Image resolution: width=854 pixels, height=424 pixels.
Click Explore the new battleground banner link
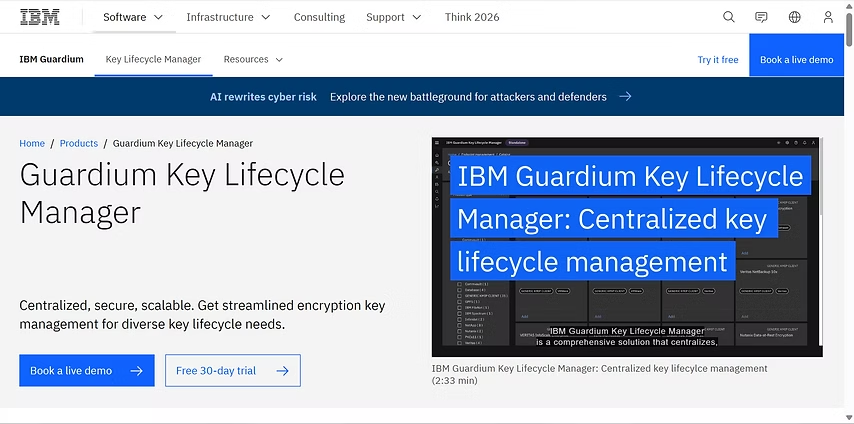(468, 96)
